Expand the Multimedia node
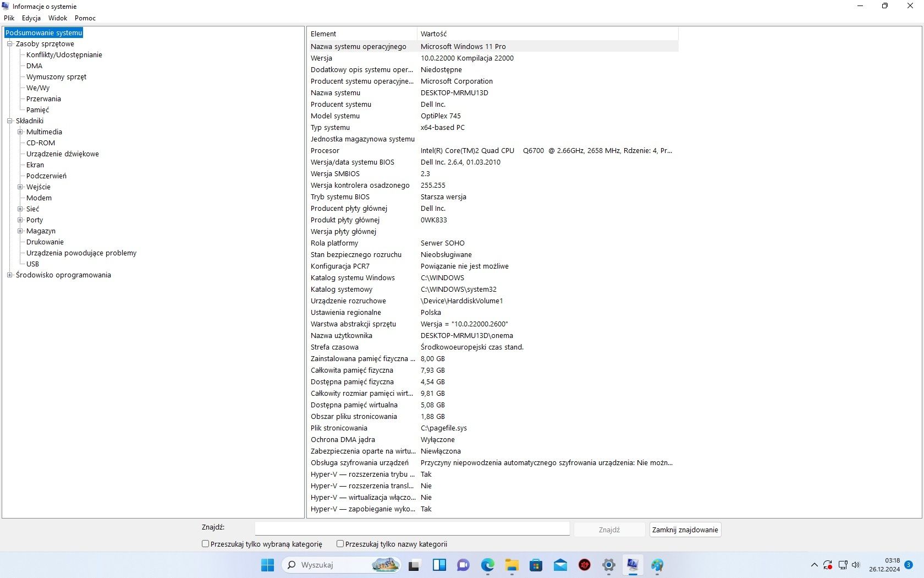This screenshot has height=578, width=924. (20, 132)
